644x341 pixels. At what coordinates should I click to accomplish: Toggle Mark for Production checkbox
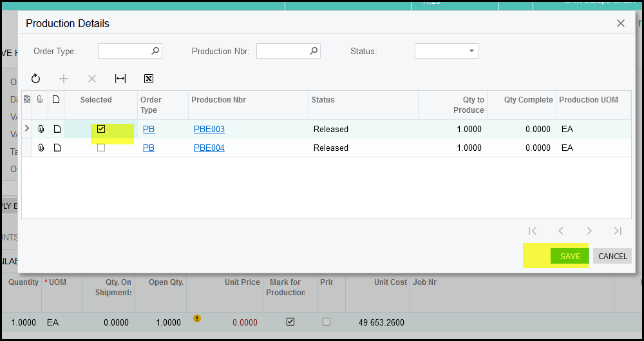click(290, 322)
